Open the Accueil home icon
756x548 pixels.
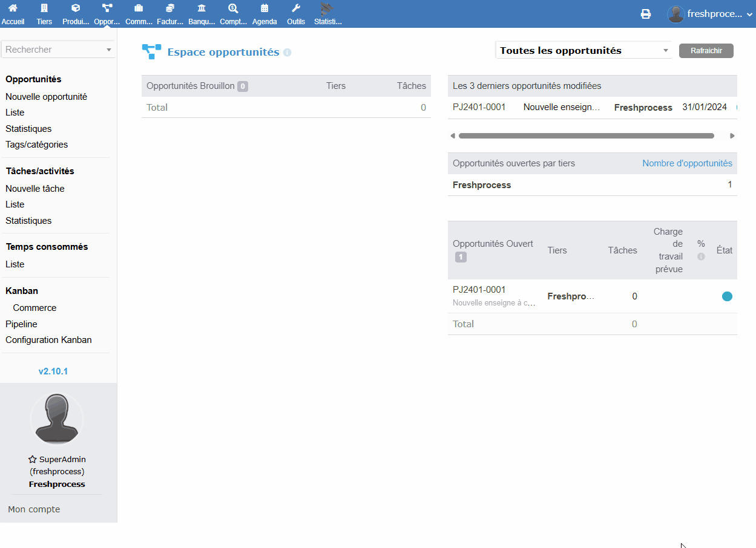(x=13, y=8)
